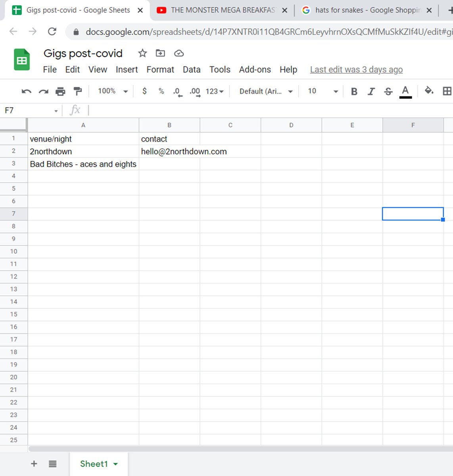Open the Text color picker
Viewport: 453px width, 476px height.
[405, 91]
